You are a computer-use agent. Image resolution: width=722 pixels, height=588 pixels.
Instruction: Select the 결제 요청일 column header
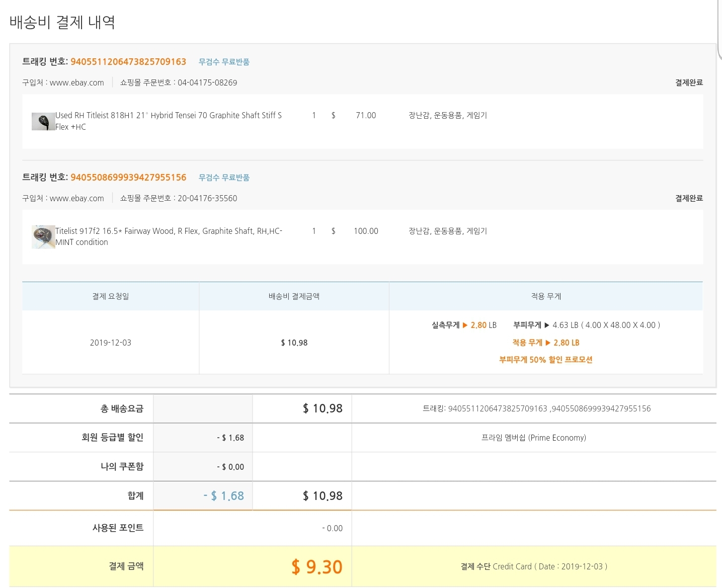(x=111, y=296)
